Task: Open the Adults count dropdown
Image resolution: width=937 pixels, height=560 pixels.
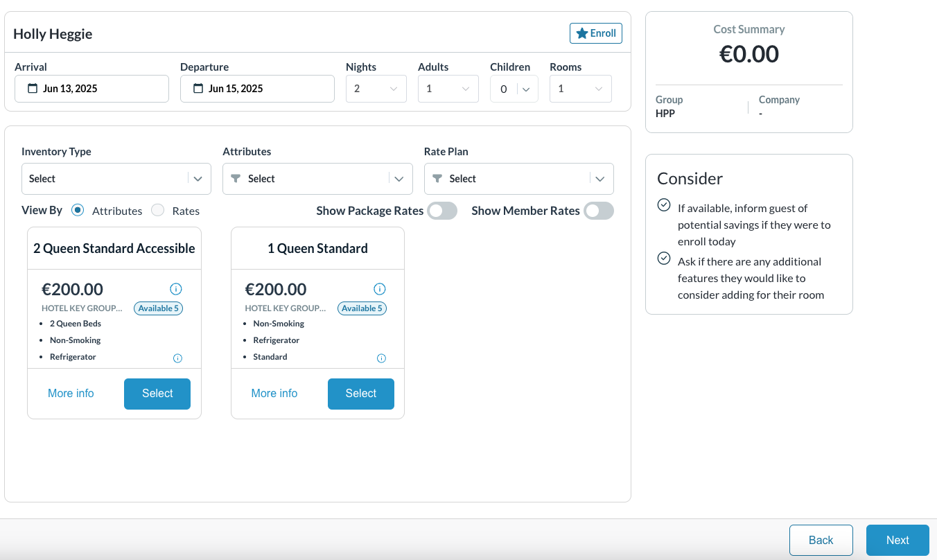Action: coord(448,89)
